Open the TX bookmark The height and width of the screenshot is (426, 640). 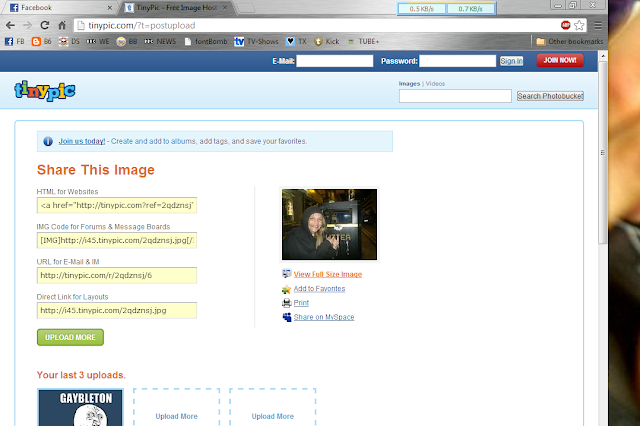296,41
